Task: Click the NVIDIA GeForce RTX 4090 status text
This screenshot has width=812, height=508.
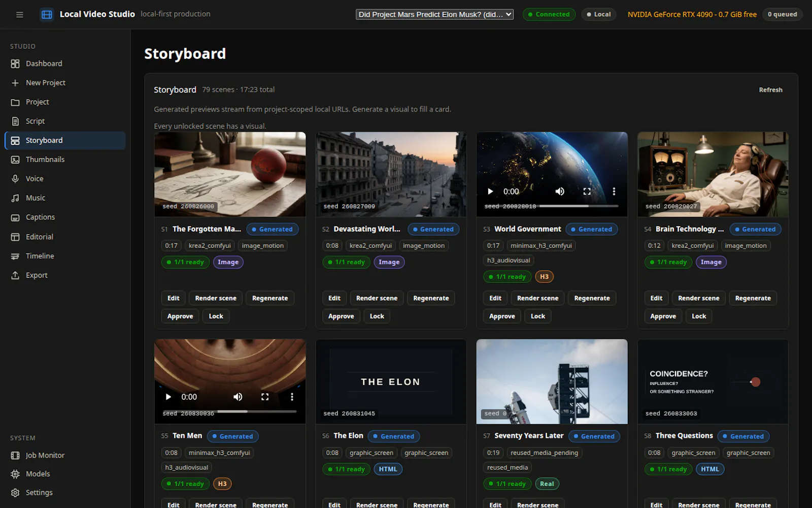Action: pos(692,14)
